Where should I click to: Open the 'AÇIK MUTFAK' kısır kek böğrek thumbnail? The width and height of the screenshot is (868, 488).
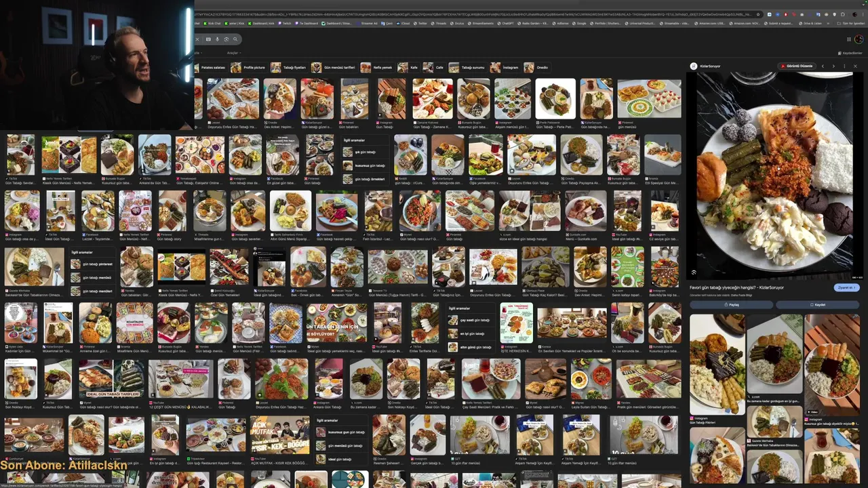coord(281,435)
